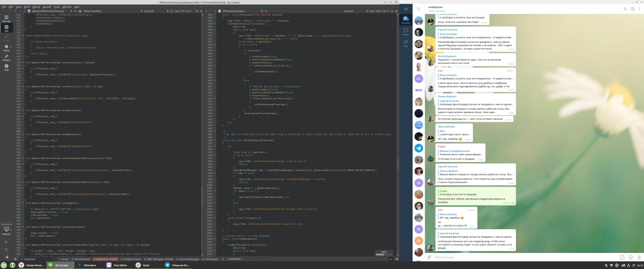This screenshot has height=269, width=644.
Task: Open Help mode in Qt Creator sidebar
Action: (x=6, y=67)
